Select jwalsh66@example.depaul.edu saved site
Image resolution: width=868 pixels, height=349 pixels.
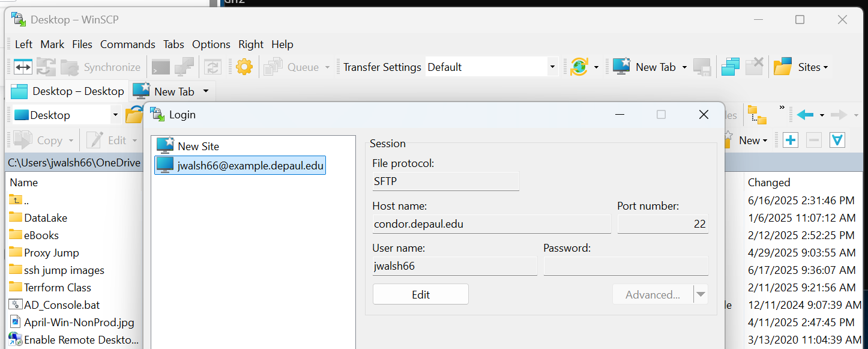click(250, 165)
